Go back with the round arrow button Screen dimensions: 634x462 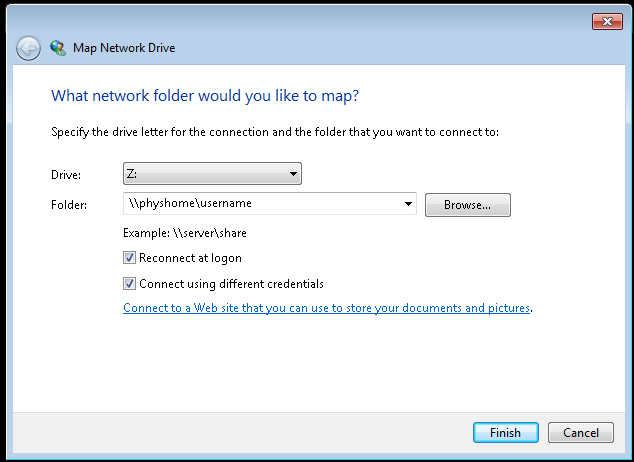[28, 49]
